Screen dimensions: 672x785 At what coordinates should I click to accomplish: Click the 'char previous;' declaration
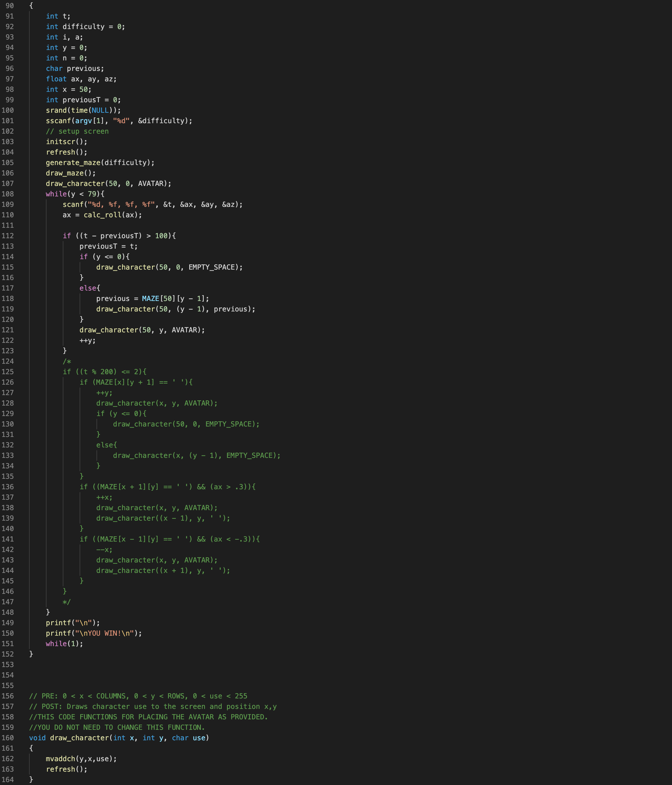(75, 69)
